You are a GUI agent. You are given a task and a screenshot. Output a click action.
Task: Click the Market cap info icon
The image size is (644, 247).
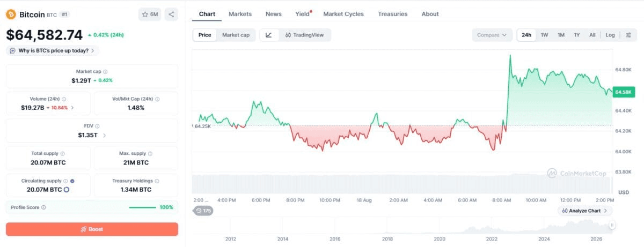point(105,71)
